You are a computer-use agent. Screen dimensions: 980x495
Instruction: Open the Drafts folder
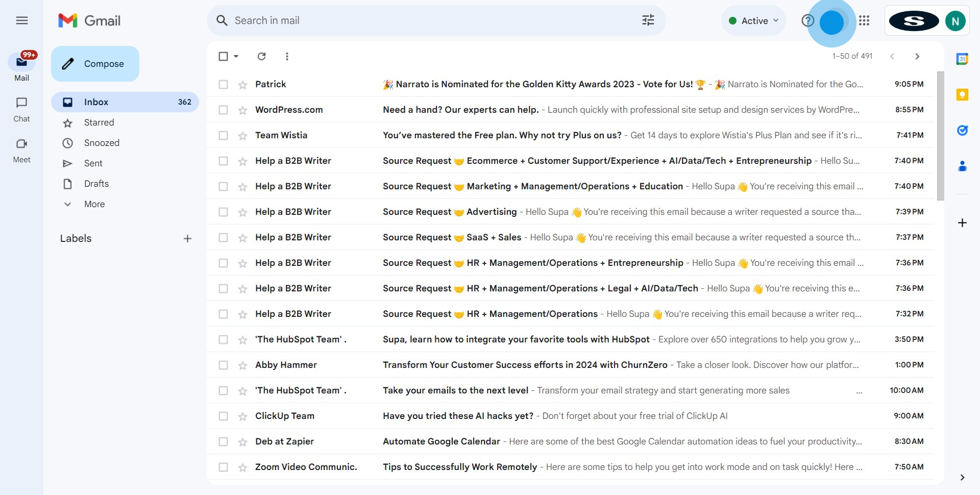tap(125, 184)
